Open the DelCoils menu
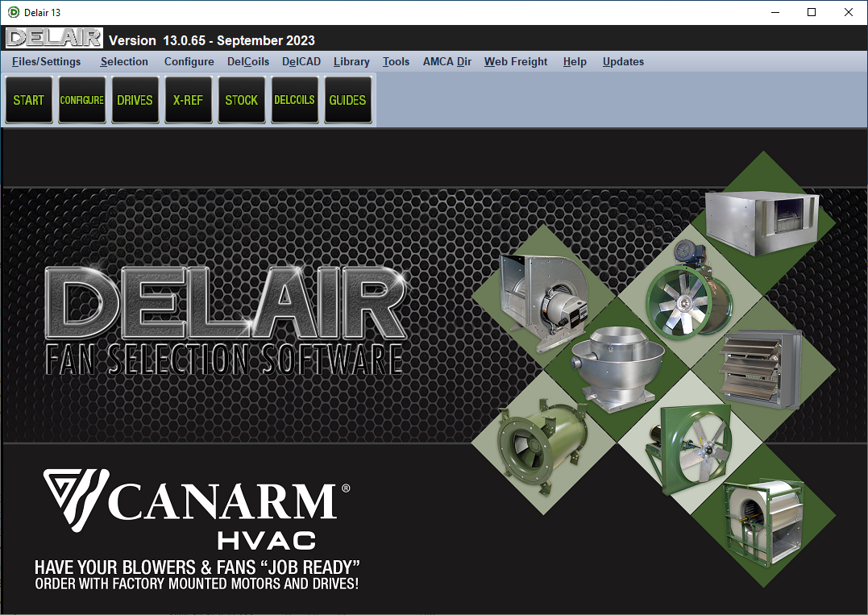Image resolution: width=868 pixels, height=615 pixels. pos(248,61)
